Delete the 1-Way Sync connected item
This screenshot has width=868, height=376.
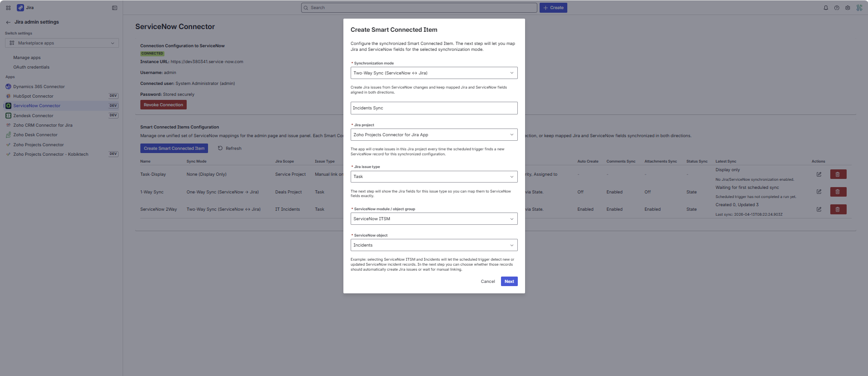point(838,192)
